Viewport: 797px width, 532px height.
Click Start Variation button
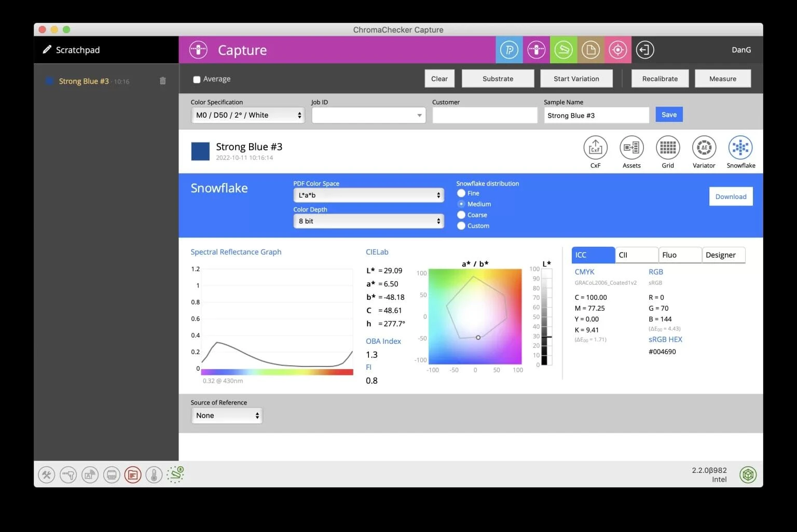[x=576, y=79]
